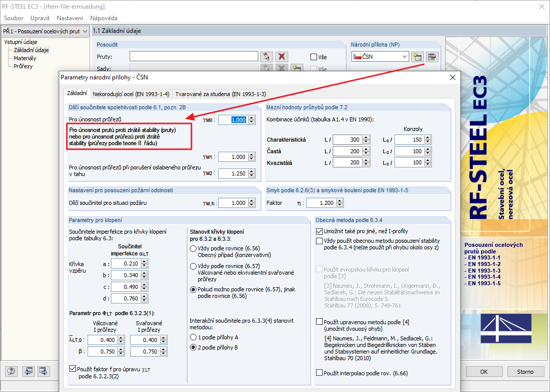
Task: Adjust Kvazistálá L/200 spinner
Action: point(366,162)
